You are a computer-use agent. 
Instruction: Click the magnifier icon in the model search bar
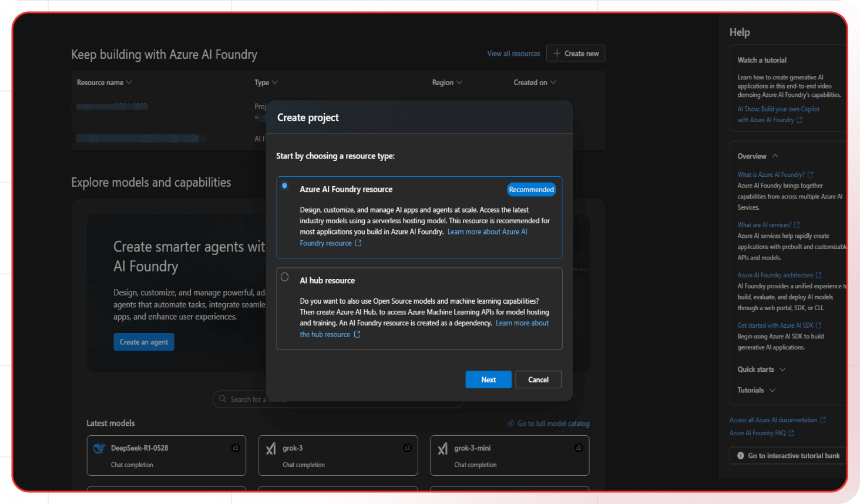tap(224, 399)
